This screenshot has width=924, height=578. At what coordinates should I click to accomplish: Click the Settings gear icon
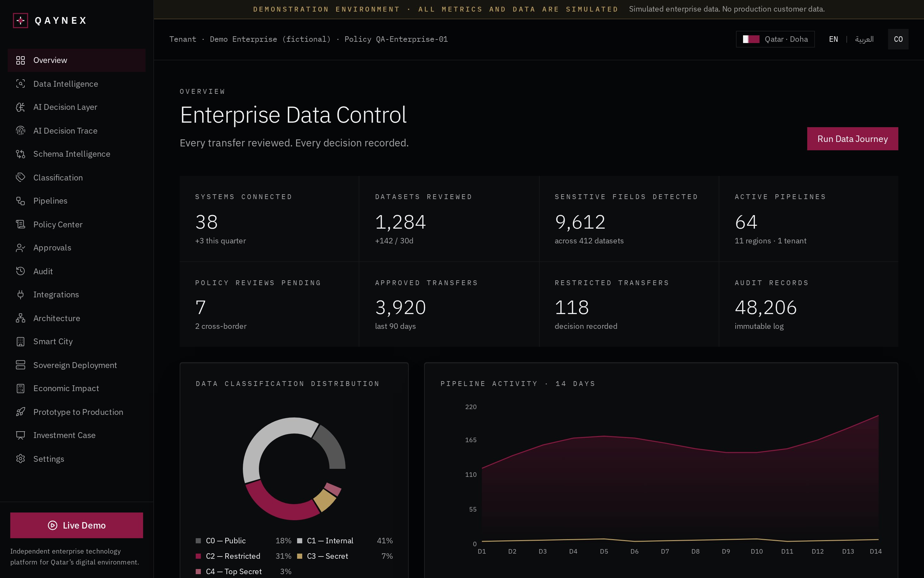pyautogui.click(x=21, y=459)
